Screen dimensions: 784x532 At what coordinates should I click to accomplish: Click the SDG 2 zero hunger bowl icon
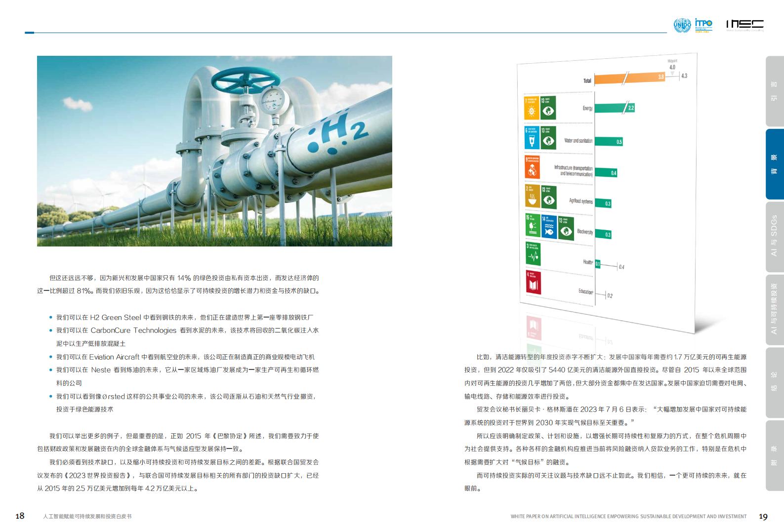pyautogui.click(x=533, y=197)
